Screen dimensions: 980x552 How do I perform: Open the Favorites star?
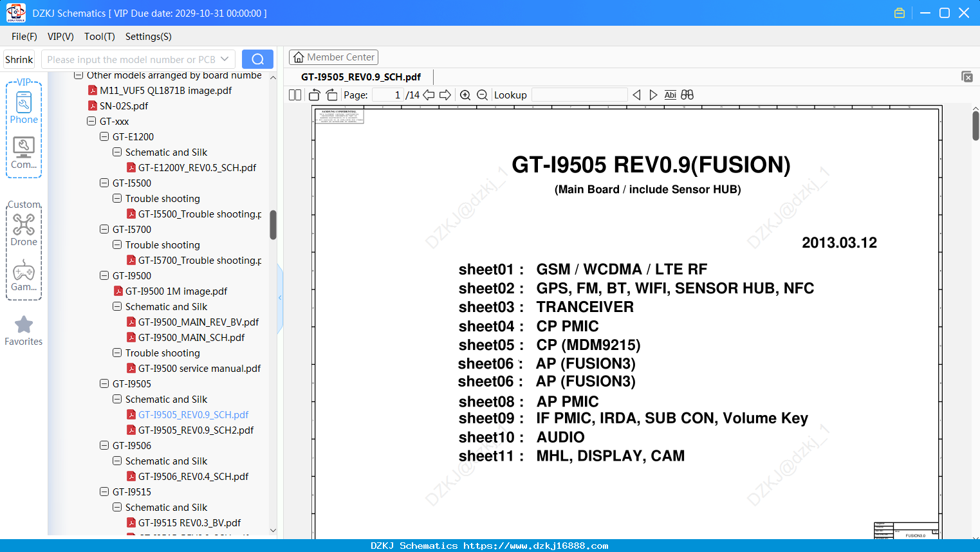point(24,331)
